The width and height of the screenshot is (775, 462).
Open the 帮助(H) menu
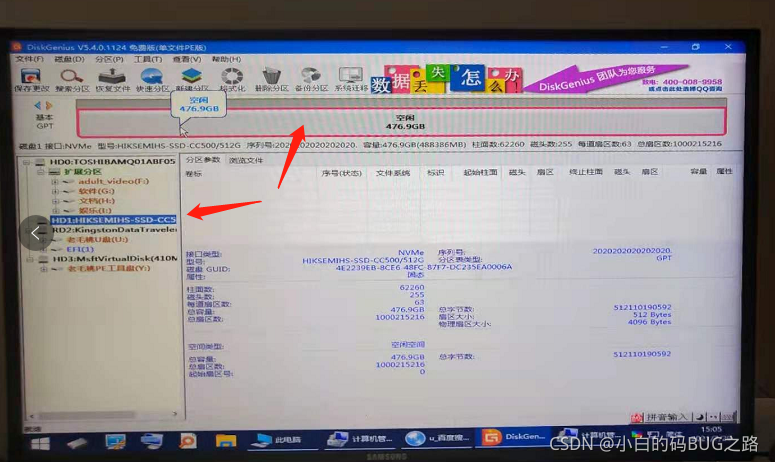(x=226, y=59)
